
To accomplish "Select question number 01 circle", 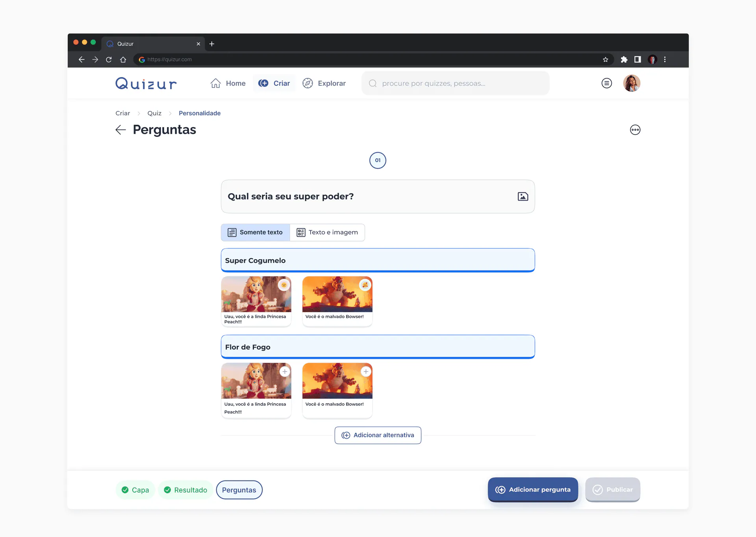I will click(378, 160).
